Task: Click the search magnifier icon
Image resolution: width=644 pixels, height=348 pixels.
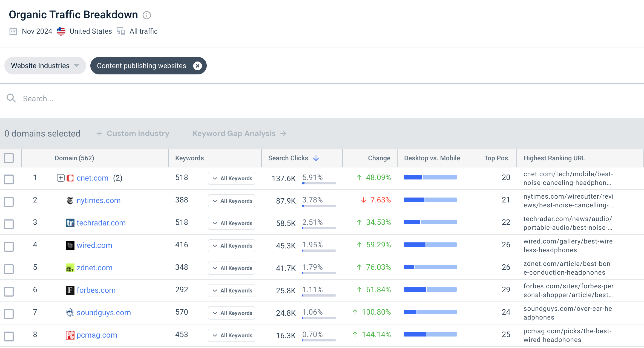Action: click(x=11, y=98)
